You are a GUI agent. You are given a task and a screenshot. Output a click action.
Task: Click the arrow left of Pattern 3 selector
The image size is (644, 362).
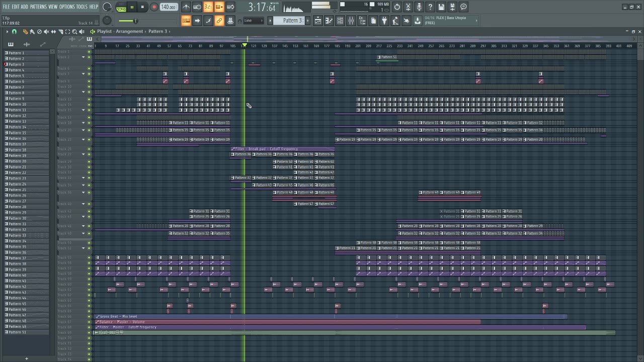click(x=270, y=21)
